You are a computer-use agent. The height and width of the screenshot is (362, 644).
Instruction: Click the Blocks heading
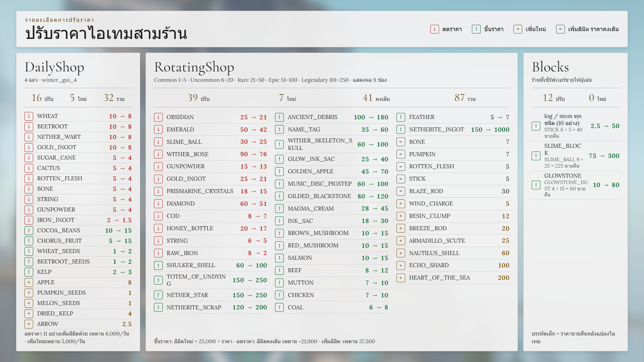click(550, 67)
